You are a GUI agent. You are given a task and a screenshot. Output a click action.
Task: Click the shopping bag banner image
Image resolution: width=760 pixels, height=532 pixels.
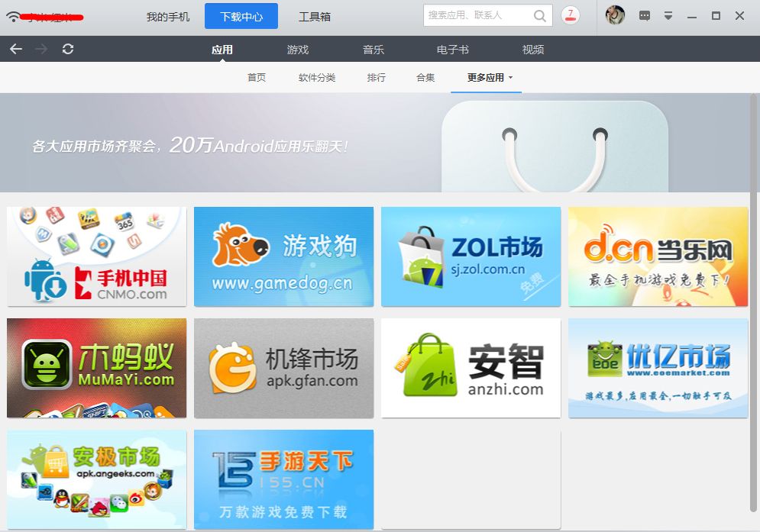(x=555, y=147)
